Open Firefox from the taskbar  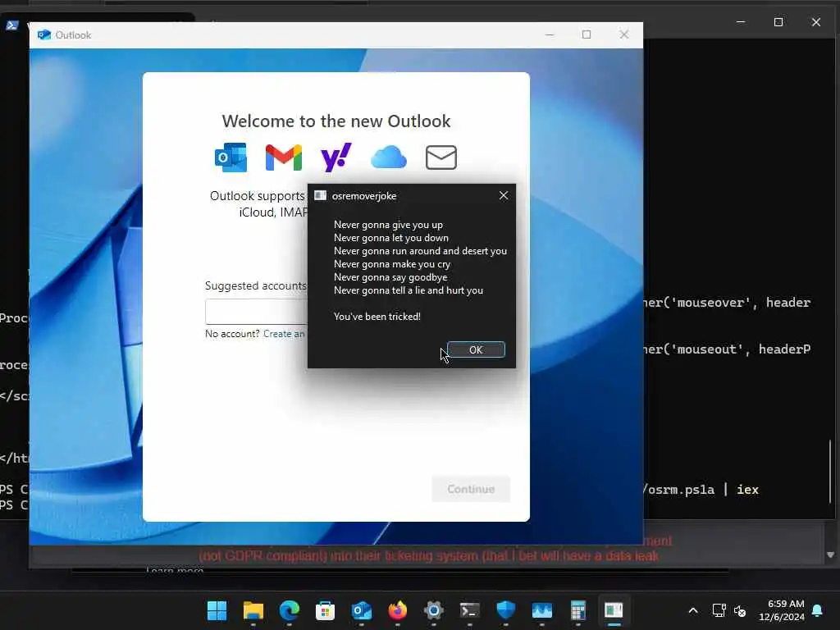(x=398, y=610)
